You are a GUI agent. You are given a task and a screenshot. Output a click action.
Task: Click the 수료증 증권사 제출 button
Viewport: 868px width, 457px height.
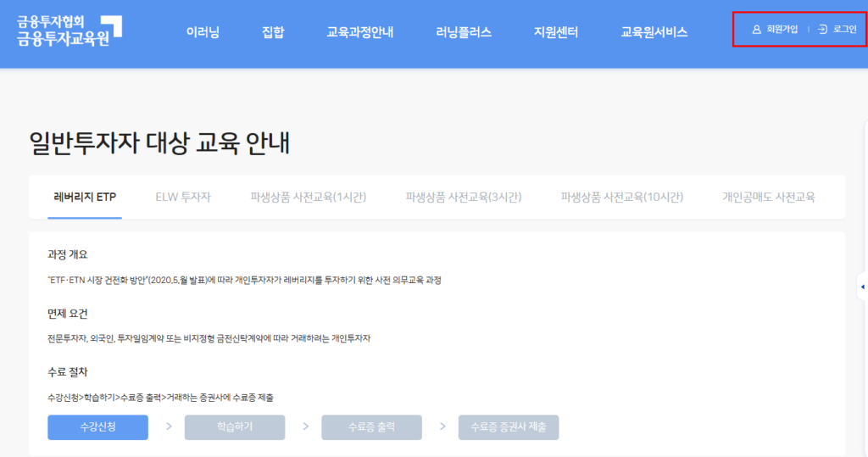coord(509,427)
